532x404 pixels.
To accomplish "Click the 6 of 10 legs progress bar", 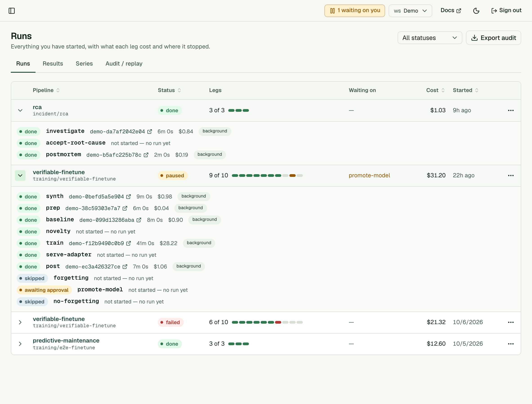I will click(267, 322).
